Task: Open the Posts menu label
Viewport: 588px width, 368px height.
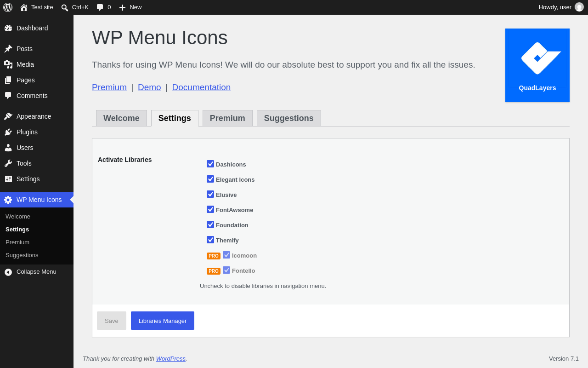Action: [x=24, y=49]
